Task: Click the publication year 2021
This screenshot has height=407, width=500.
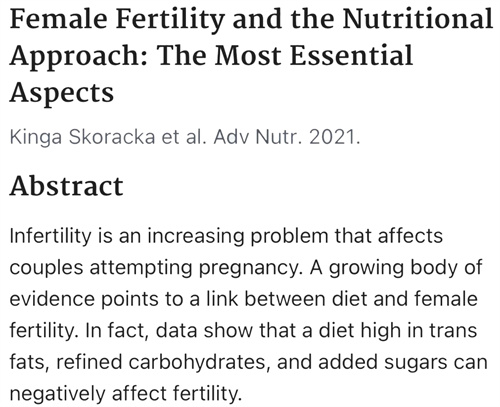Action: click(334, 137)
